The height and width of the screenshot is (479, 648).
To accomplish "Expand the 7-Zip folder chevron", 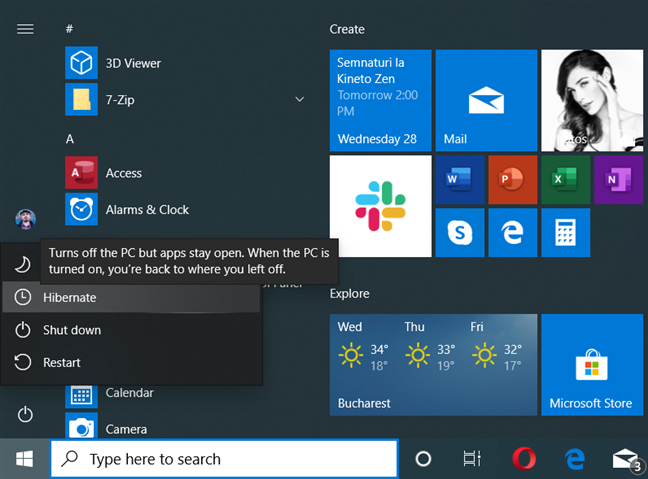I will 300,100.
